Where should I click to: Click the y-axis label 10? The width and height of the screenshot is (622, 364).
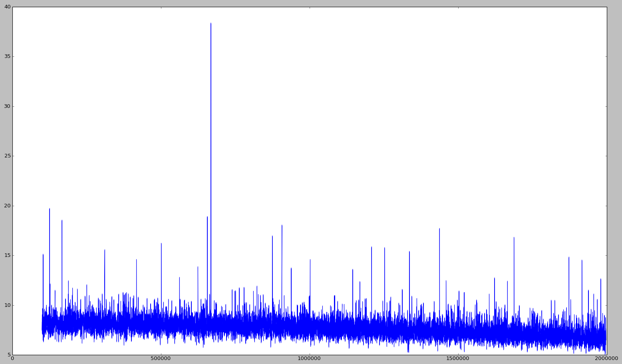pyautogui.click(x=7, y=305)
